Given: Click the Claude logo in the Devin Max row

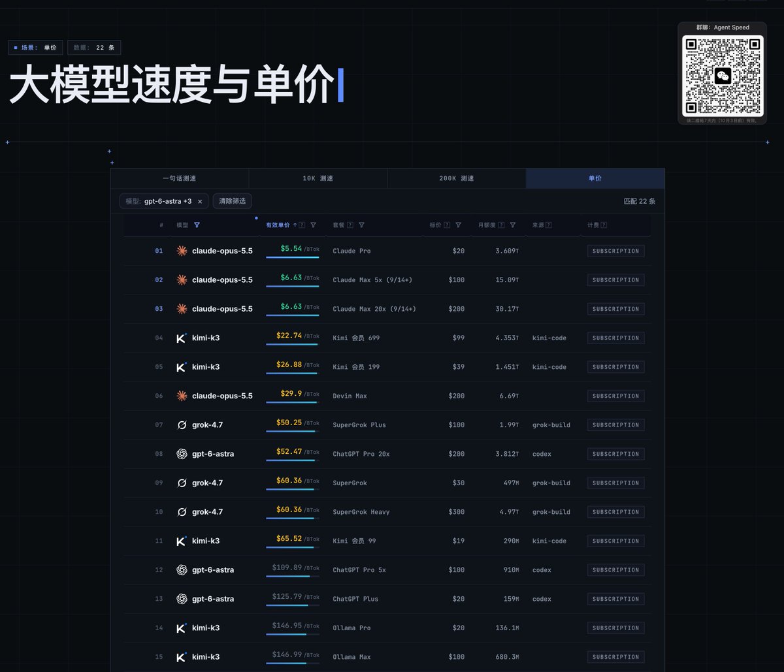Looking at the screenshot, I should click(x=182, y=396).
